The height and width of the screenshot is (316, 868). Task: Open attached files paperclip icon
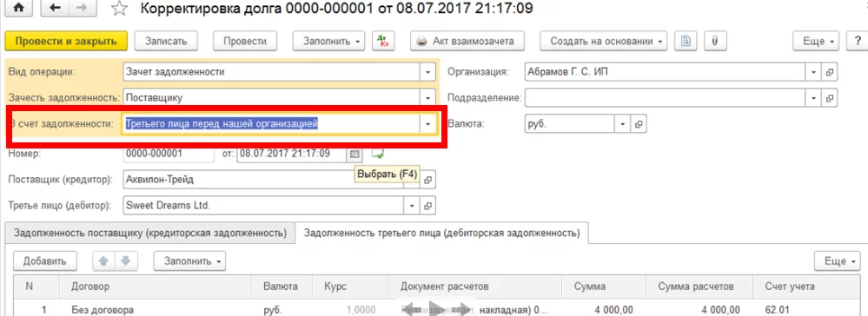(x=715, y=41)
